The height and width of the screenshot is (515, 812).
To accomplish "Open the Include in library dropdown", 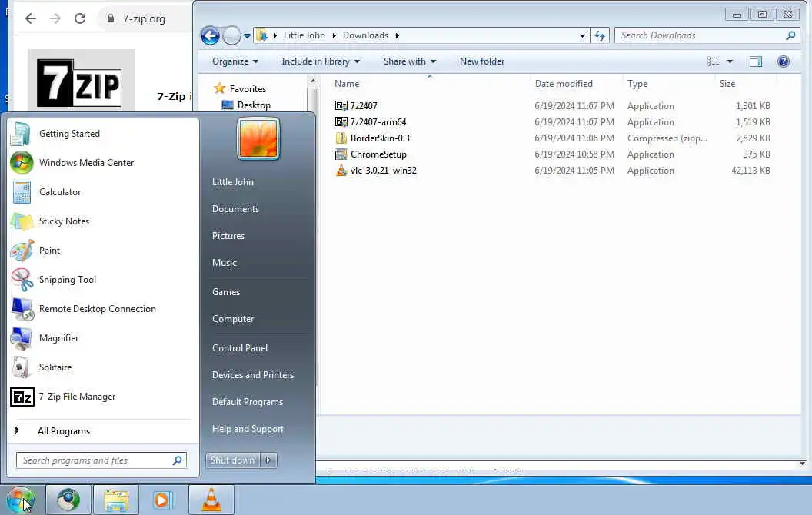I will tap(321, 61).
